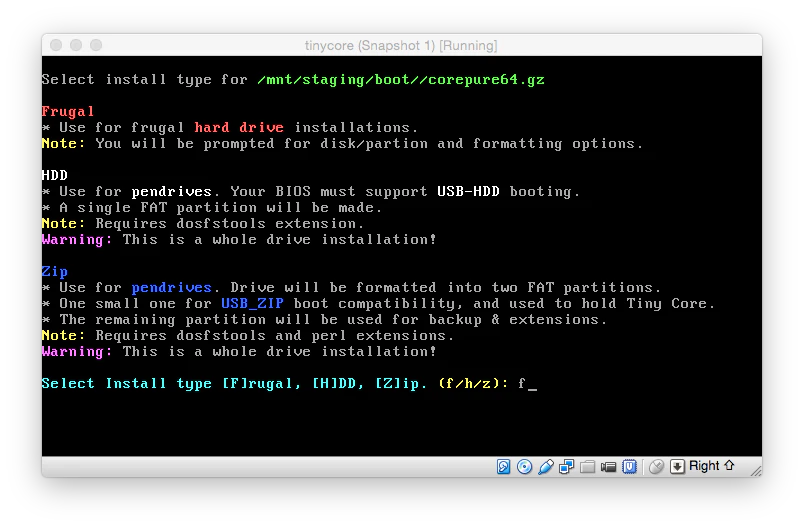Click the yellow Note about dosfstools and perl
The width and height of the screenshot is (804, 527).
click(x=248, y=336)
